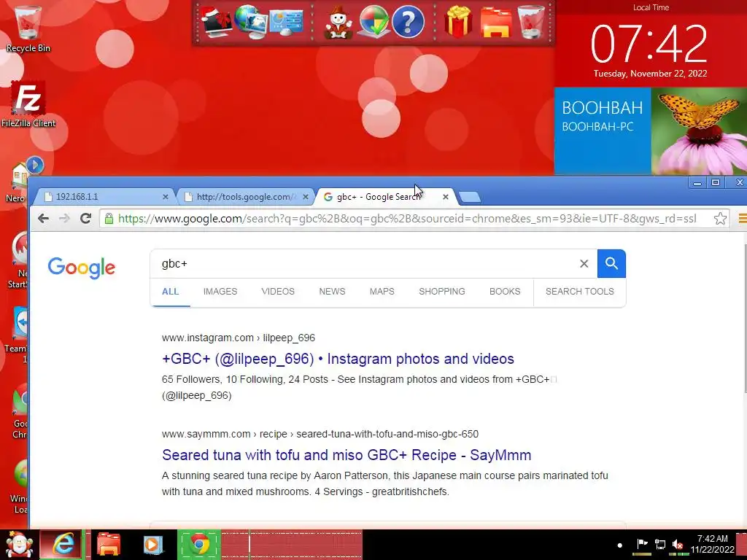Bookmark this page with the star
747x560 pixels.
(x=720, y=219)
